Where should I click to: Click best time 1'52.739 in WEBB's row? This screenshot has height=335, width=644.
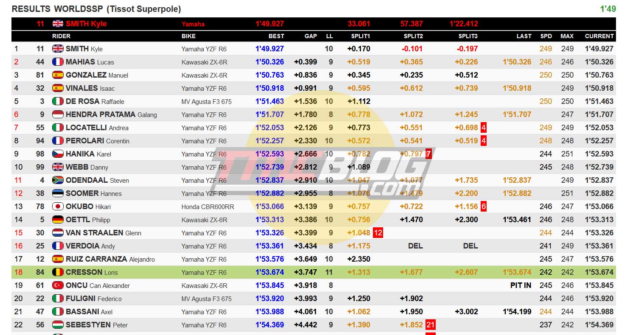(269, 167)
